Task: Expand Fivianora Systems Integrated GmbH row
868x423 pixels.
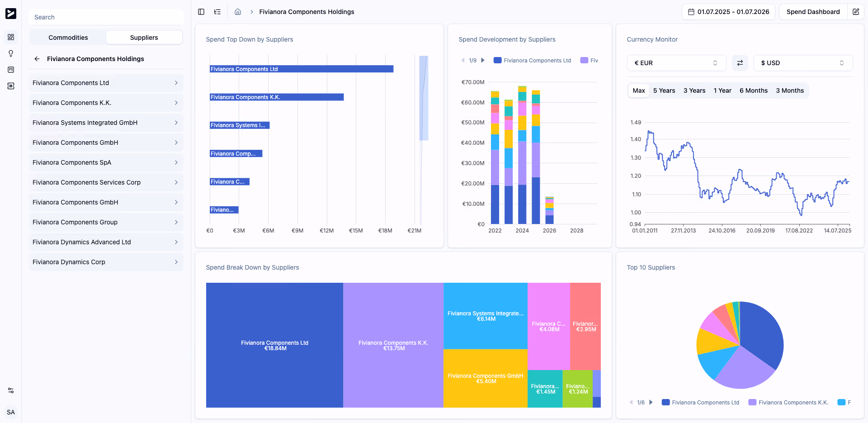Action: pyautogui.click(x=106, y=123)
